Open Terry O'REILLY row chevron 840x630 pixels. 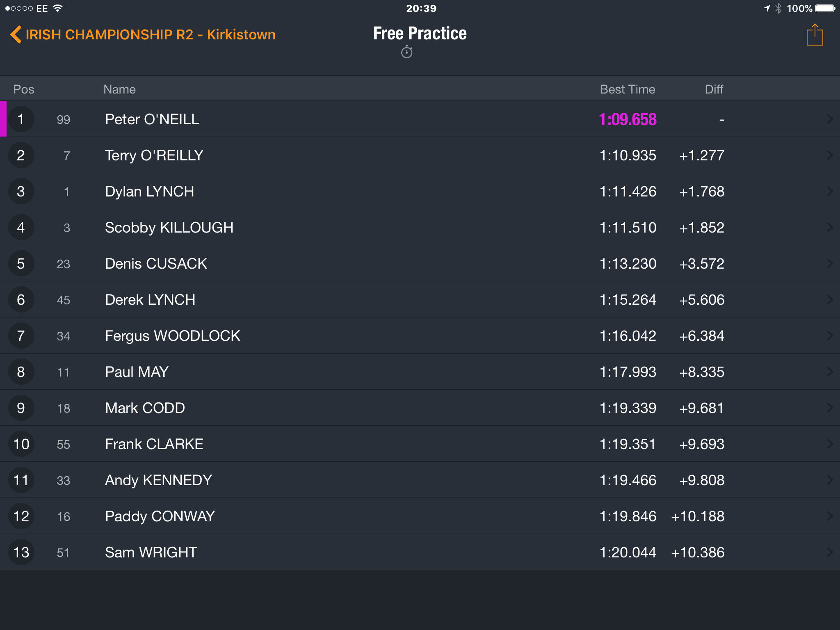coord(830,155)
